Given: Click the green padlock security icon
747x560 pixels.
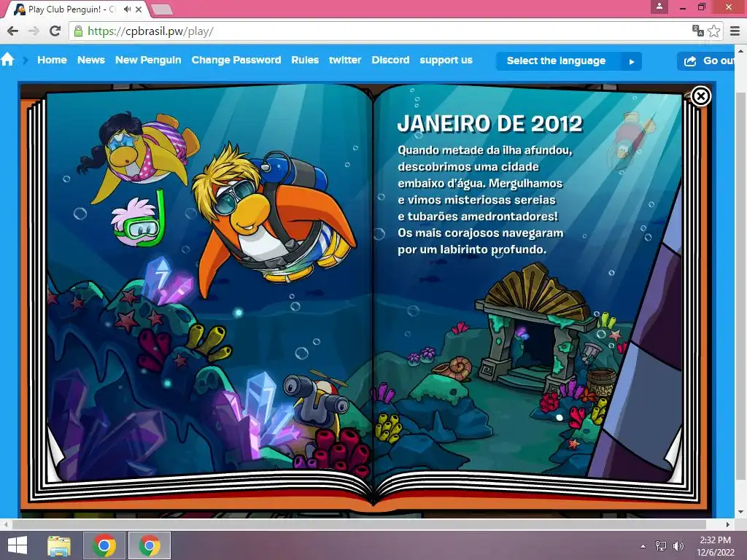Looking at the screenshot, I should [78, 31].
